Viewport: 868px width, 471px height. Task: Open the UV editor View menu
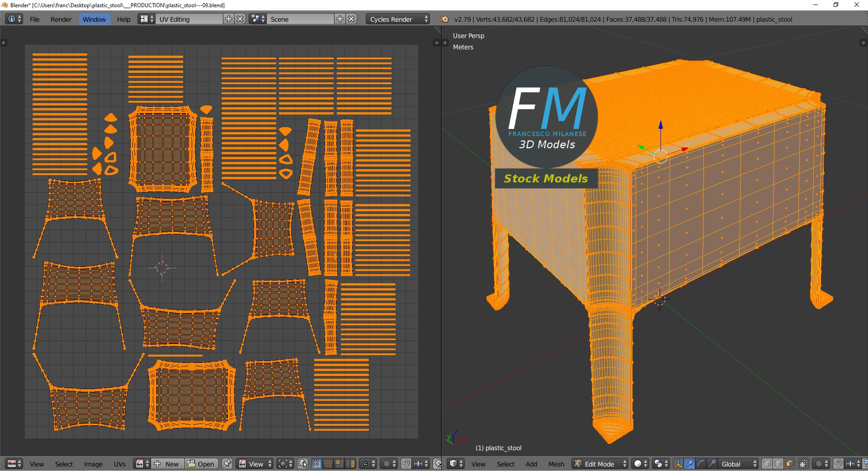point(37,464)
